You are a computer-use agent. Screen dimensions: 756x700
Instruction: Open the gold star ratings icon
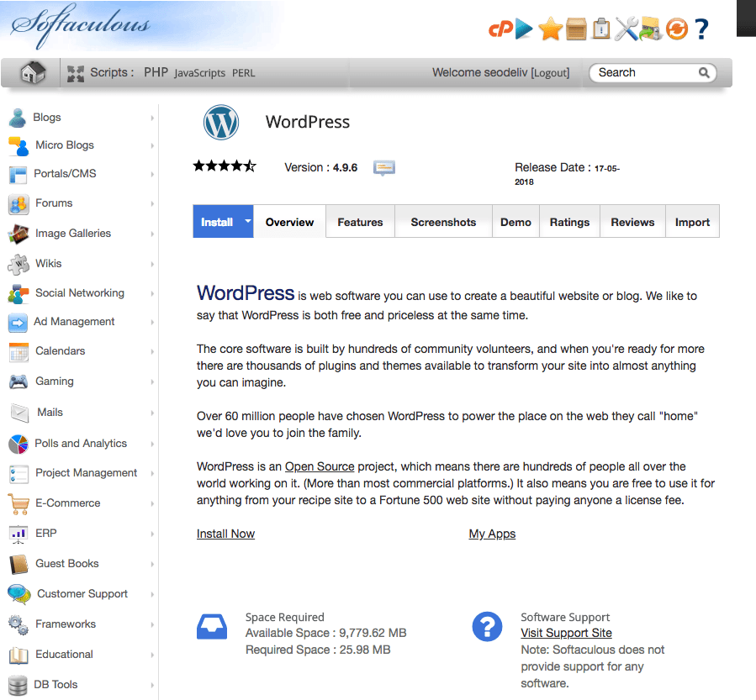[x=550, y=29]
